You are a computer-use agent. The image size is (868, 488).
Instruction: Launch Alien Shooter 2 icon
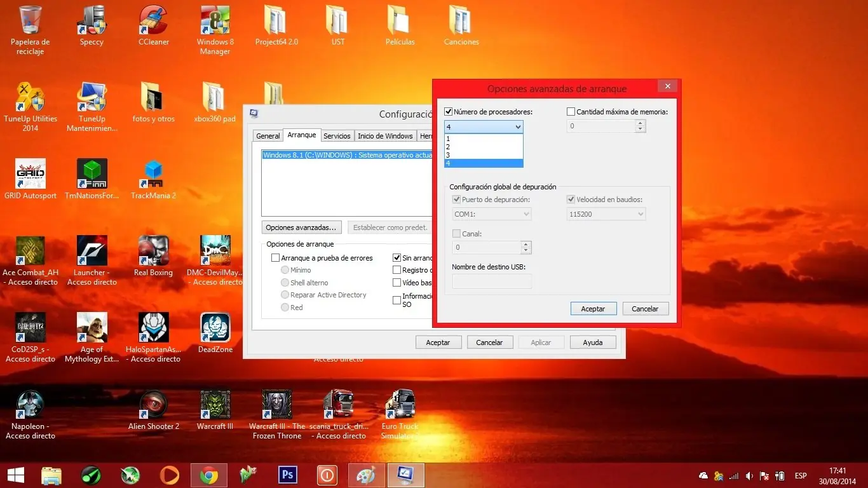point(154,410)
